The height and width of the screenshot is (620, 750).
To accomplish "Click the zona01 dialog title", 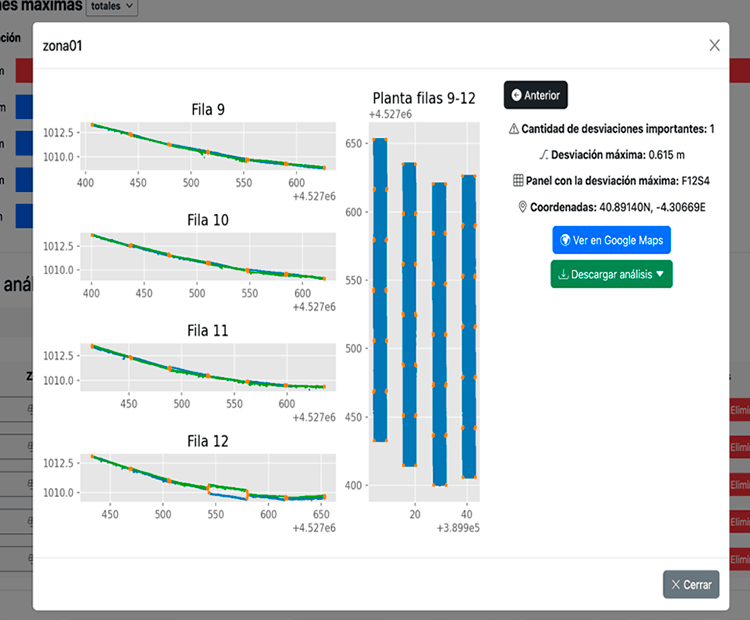I will pyautogui.click(x=62, y=46).
